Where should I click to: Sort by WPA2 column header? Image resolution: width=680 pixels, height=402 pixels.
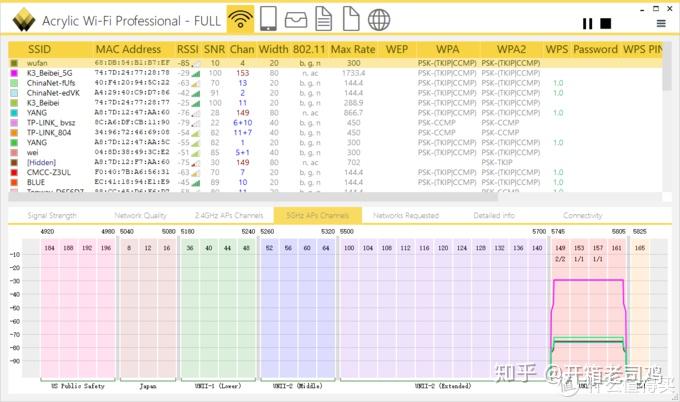tap(511, 49)
